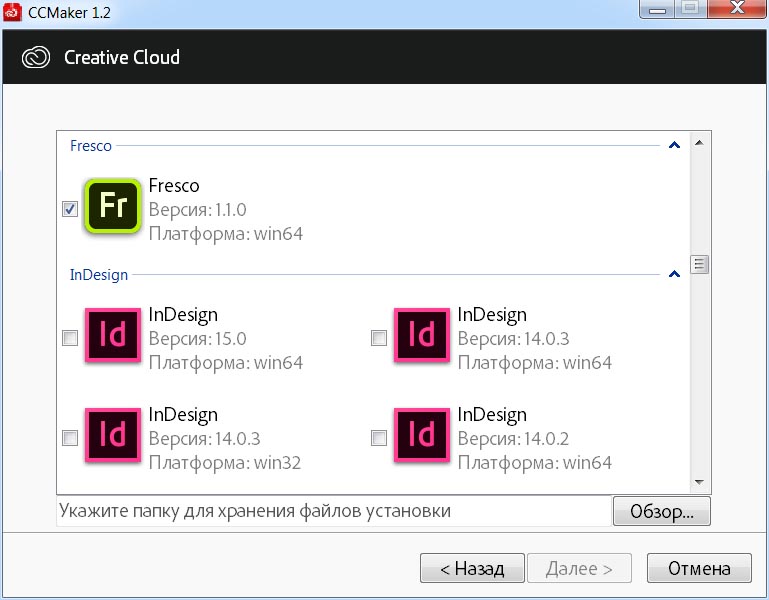This screenshot has height=600, width=769.
Task: Check the InDesign 14.0.2 win64 checkbox
Action: [x=379, y=438]
